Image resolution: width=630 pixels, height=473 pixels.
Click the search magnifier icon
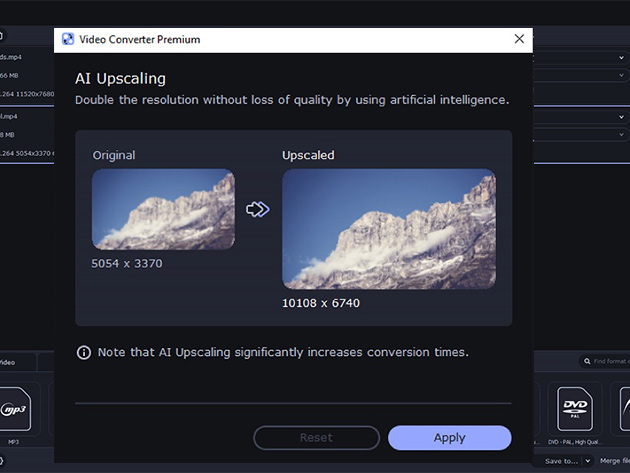point(587,361)
